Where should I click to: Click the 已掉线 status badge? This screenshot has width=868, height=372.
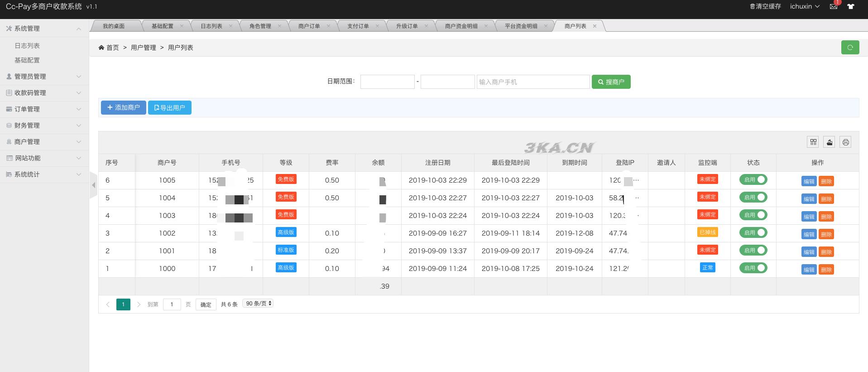click(708, 232)
